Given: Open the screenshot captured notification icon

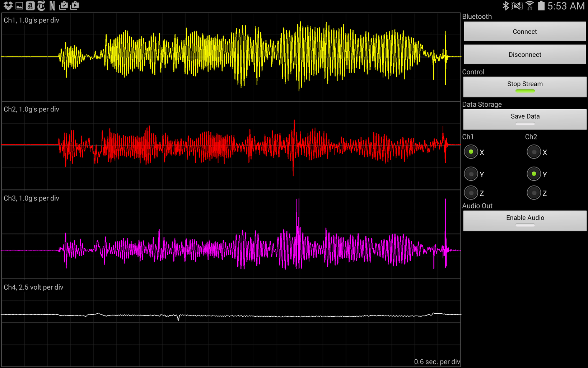Looking at the screenshot, I should pyautogui.click(x=19, y=6).
